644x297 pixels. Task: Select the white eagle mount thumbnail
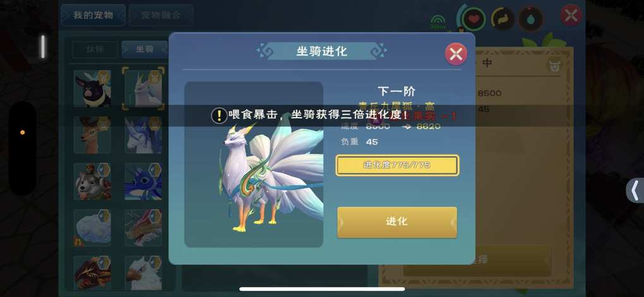coord(143,274)
